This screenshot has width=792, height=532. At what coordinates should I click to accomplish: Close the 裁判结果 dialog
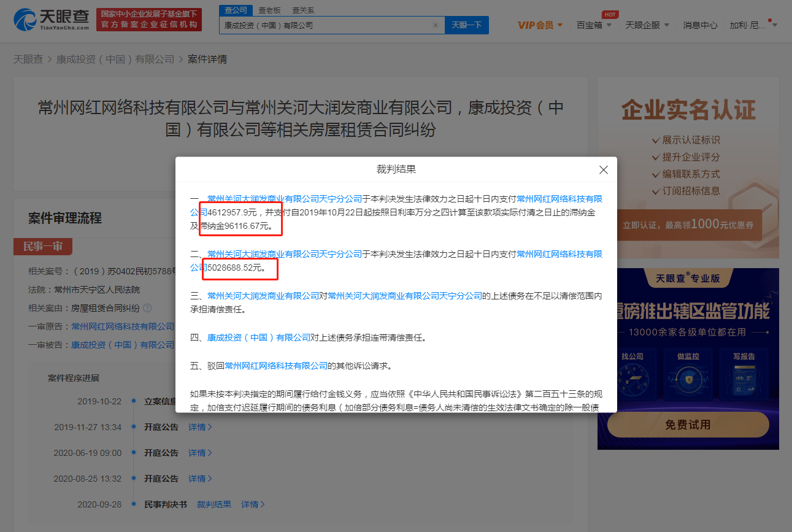click(604, 170)
